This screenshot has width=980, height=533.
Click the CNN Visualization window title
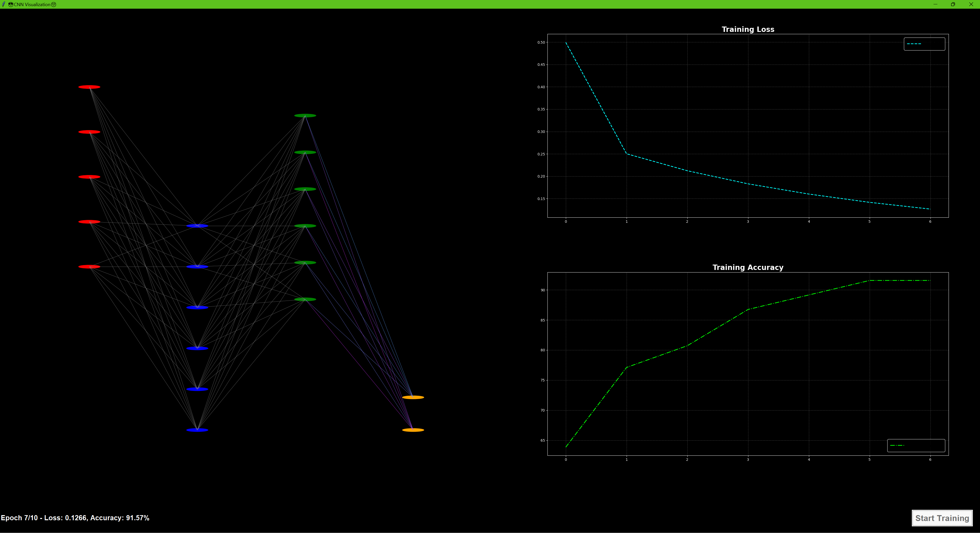pyautogui.click(x=32, y=5)
